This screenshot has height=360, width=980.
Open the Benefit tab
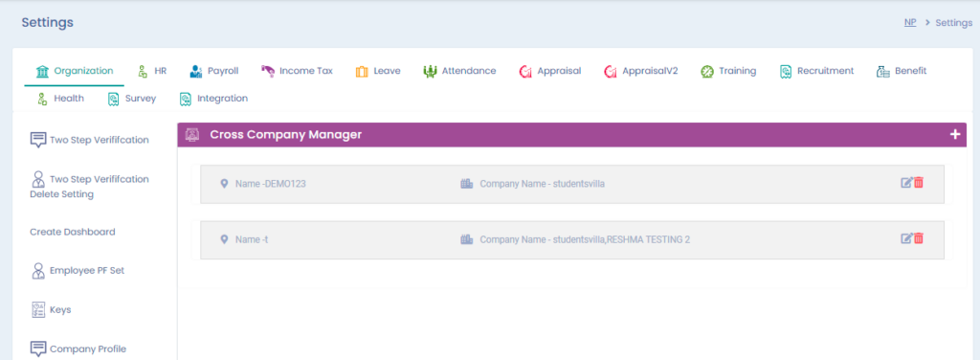tap(902, 71)
